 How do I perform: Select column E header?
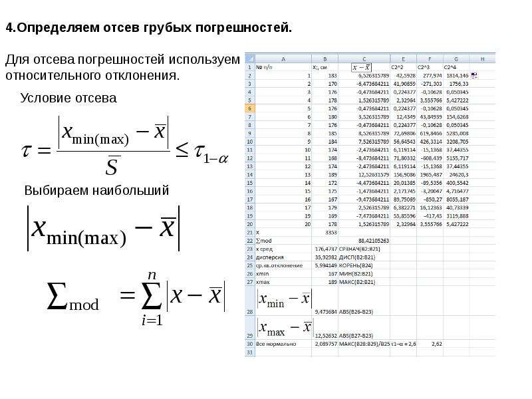pyautogui.click(x=404, y=59)
